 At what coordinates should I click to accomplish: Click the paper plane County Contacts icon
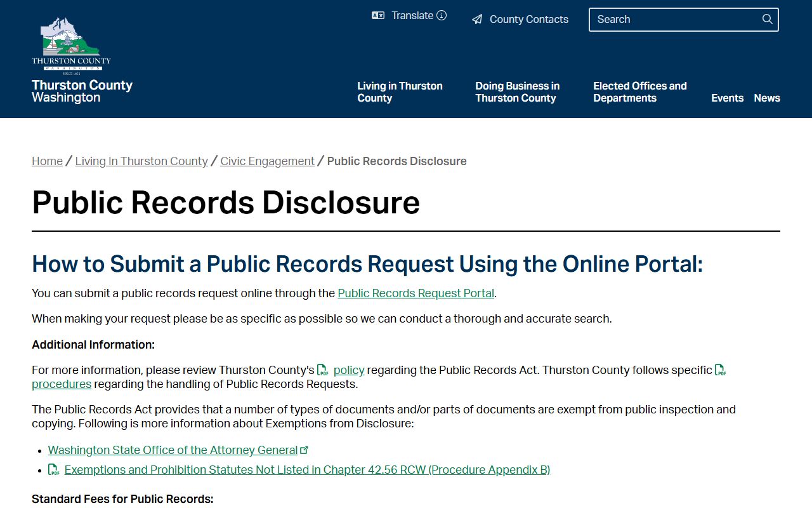pos(477,20)
